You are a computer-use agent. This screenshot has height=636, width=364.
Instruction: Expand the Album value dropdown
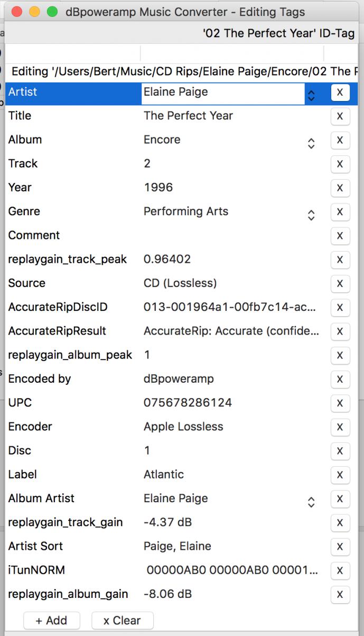coord(311,143)
